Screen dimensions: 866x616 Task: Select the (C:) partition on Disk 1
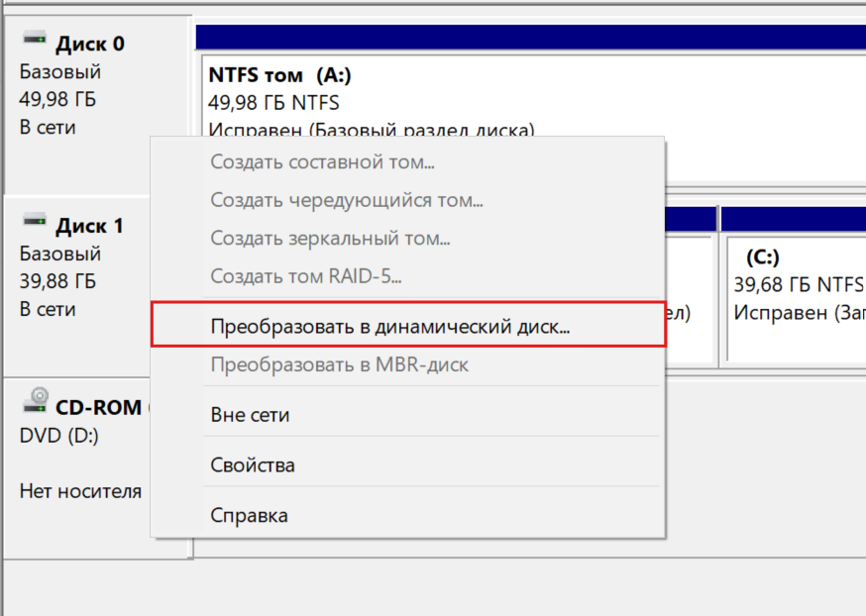(x=793, y=287)
